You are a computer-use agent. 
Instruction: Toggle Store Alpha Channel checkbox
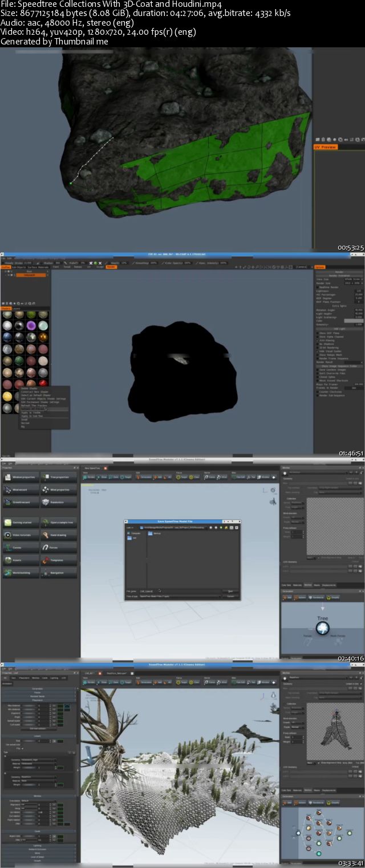318,337
